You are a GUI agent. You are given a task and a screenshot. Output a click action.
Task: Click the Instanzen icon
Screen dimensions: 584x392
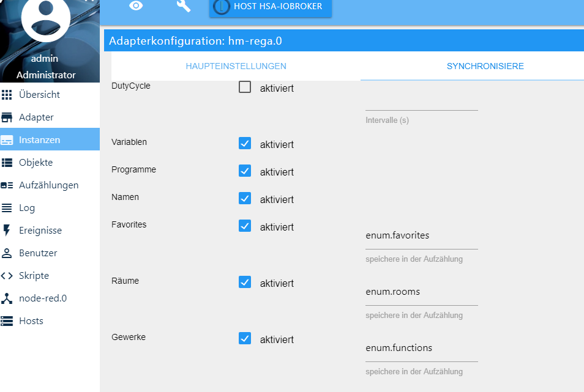click(x=7, y=140)
